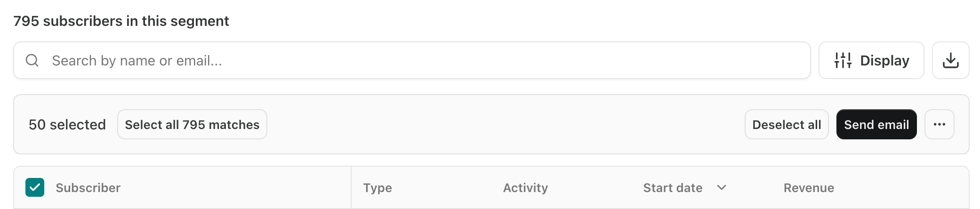Click the magnifying glass search icon
Viewport: 980px width, 209px height.
(x=32, y=60)
